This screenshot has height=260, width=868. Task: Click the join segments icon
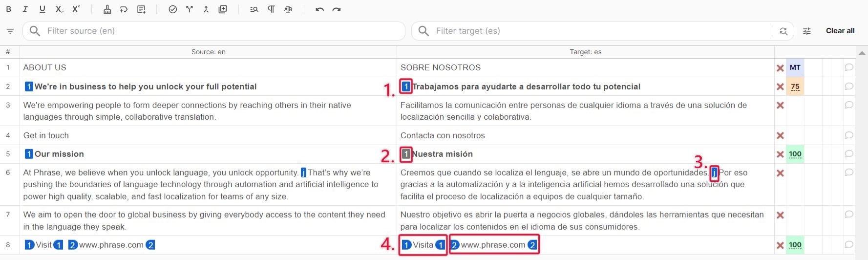(206, 9)
